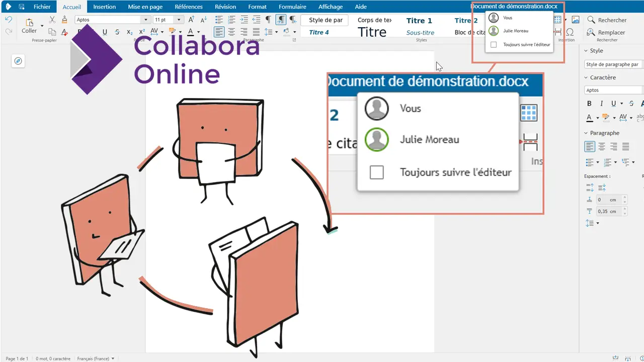The height and width of the screenshot is (362, 644).
Task: Open sidebar paragraph style combo box
Action: [614, 64]
